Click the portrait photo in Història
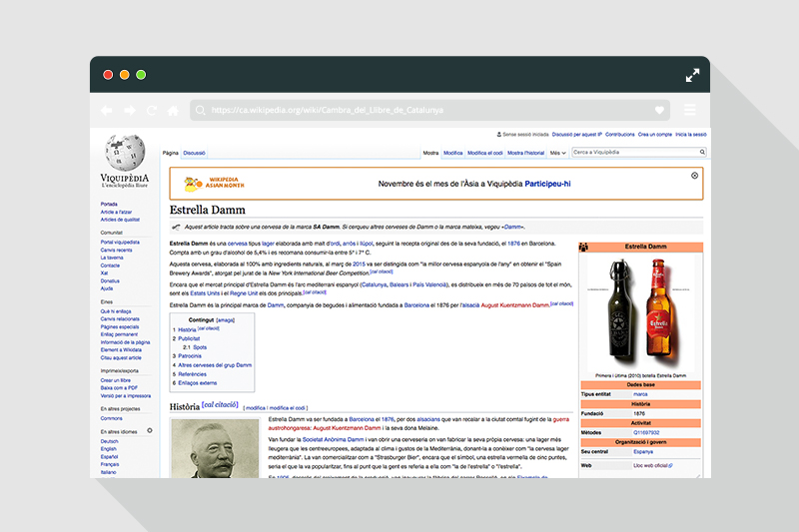 coord(215,448)
